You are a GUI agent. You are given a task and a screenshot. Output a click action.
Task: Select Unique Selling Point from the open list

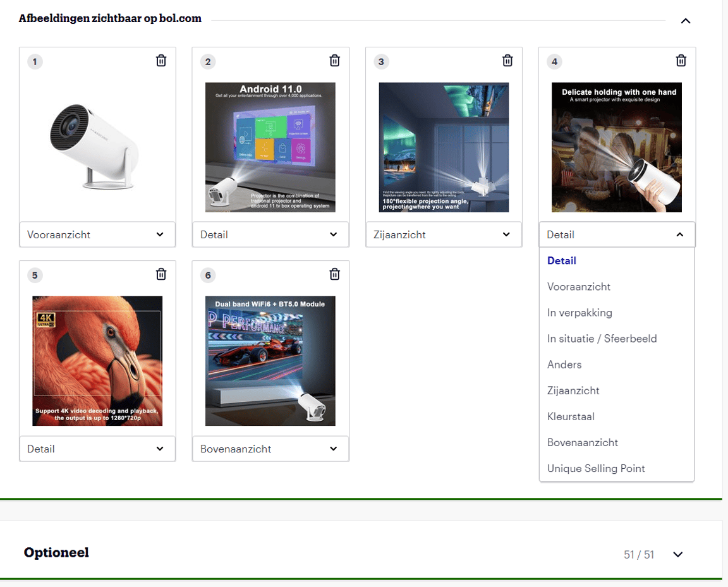595,468
